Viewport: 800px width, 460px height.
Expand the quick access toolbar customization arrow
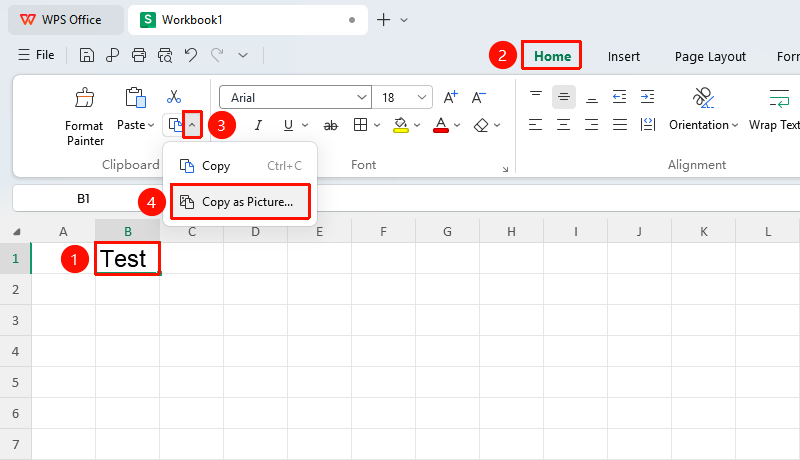[243, 55]
